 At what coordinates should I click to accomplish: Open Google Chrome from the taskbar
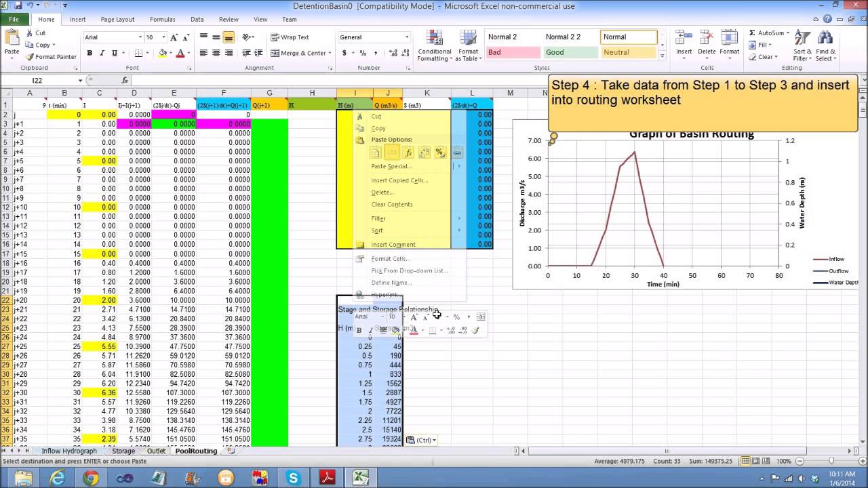(x=90, y=478)
